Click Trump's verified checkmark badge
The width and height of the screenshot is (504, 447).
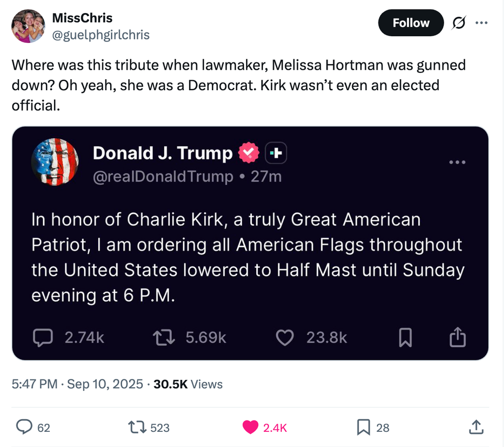pyautogui.click(x=249, y=153)
